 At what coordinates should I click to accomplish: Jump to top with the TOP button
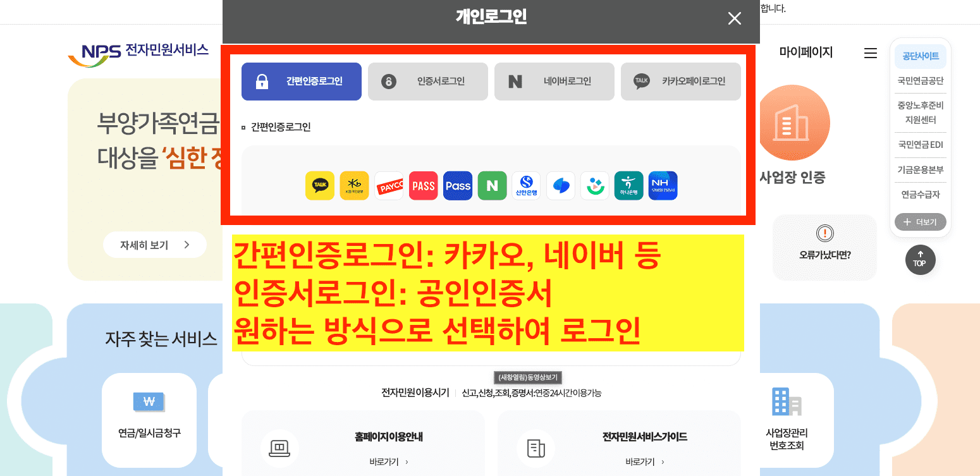point(920,260)
